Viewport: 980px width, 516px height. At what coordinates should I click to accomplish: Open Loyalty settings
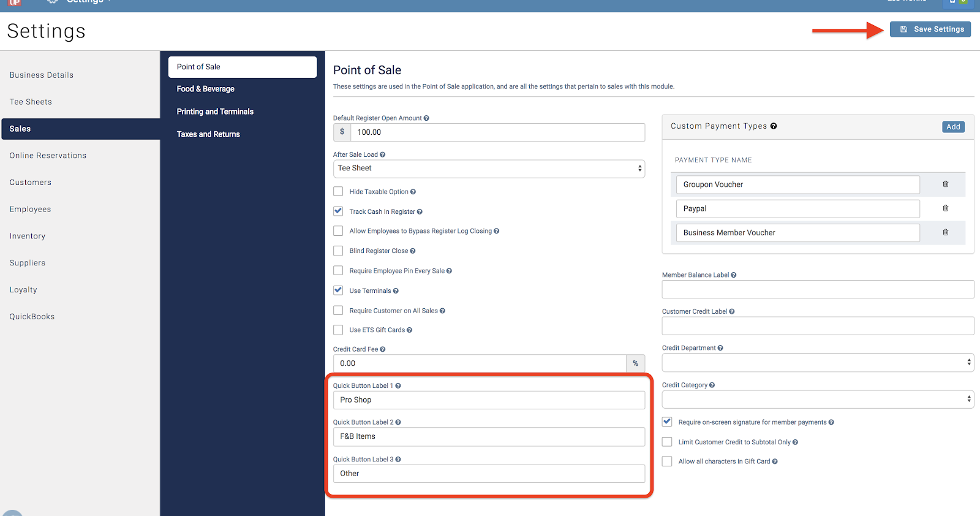coord(23,290)
